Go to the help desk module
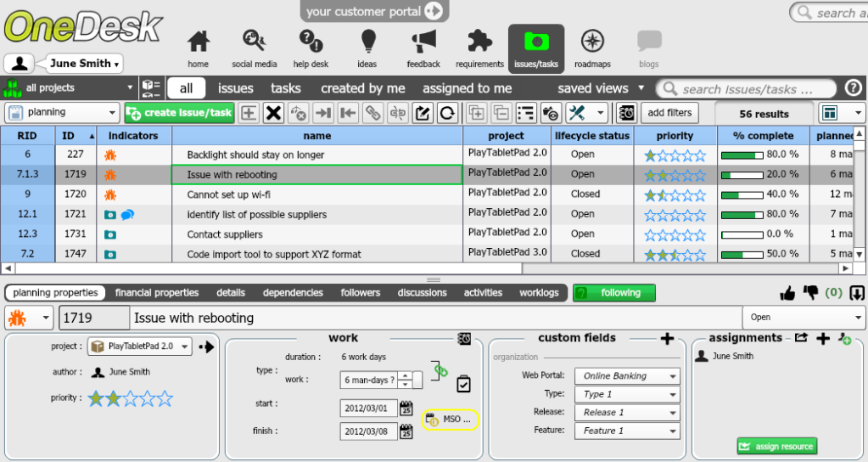The width and height of the screenshot is (868, 462). pos(311,49)
